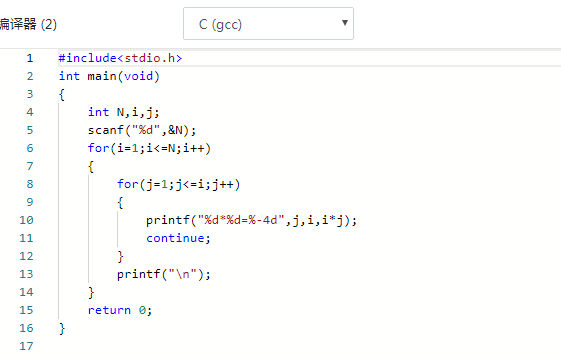The image size is (561, 362).
Task: Click line number 7 in gutter
Action: click(30, 166)
